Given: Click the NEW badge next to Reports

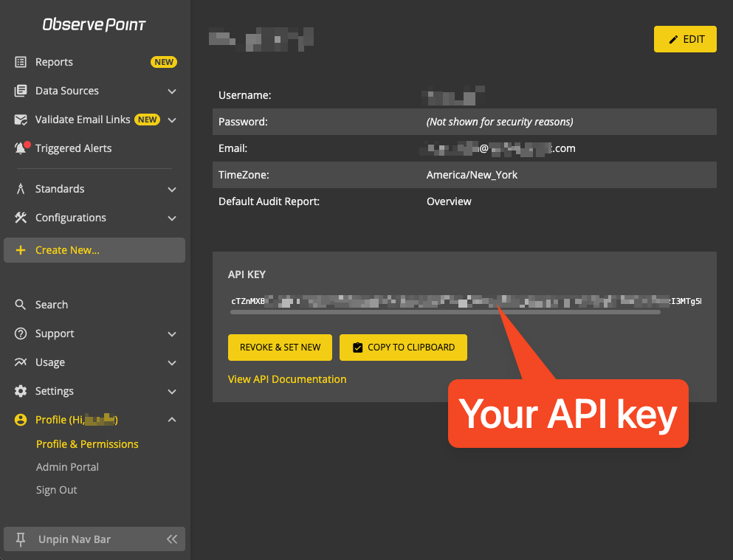Looking at the screenshot, I should [164, 62].
